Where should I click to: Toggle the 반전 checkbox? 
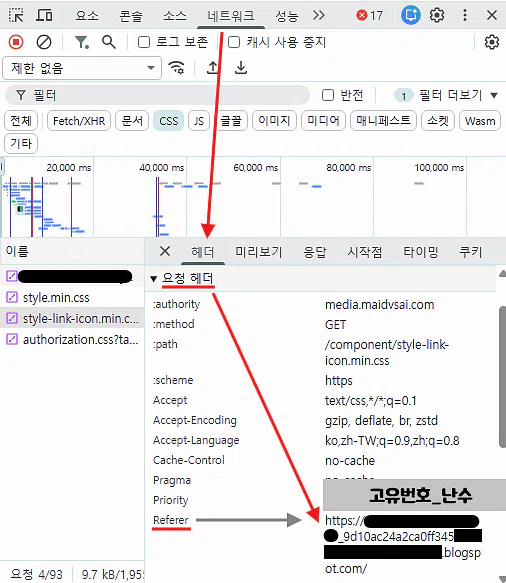coord(328,95)
